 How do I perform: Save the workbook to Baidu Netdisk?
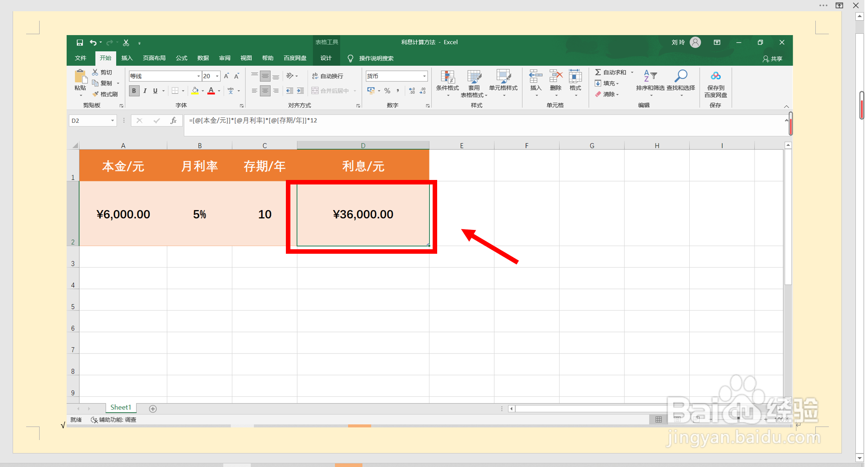715,83
